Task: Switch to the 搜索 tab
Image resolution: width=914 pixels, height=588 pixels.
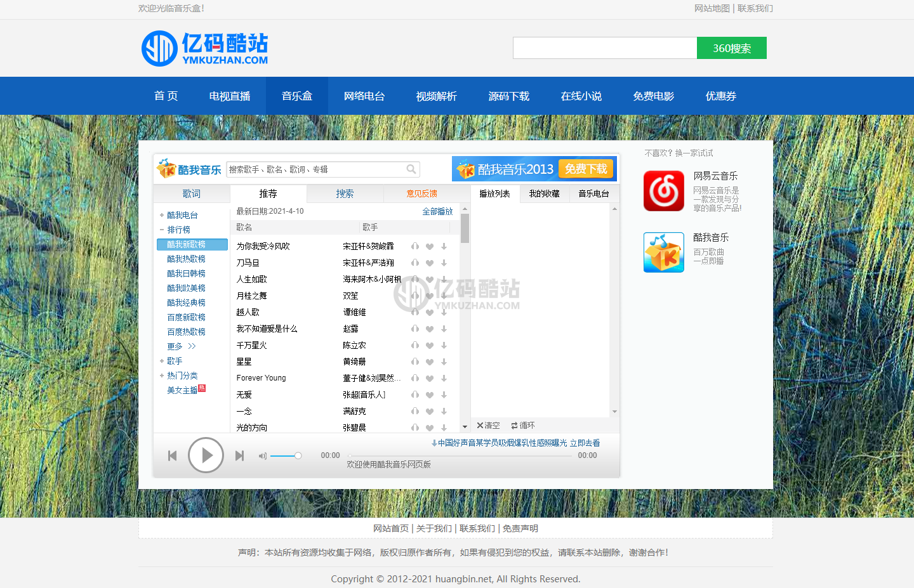Action: 345,193
